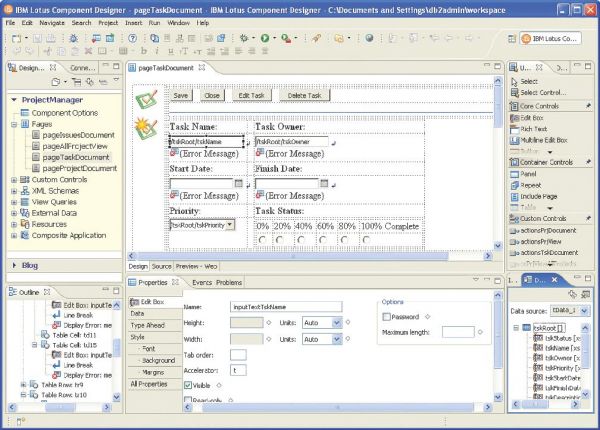The width and height of the screenshot is (600, 430).
Task: Click the Help question mark toolbar icon
Action: coord(132,38)
